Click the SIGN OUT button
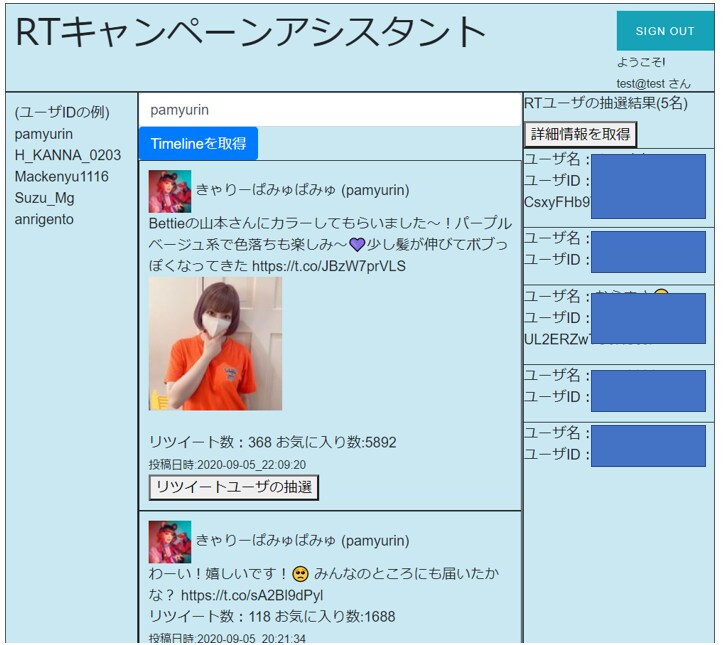 click(x=664, y=31)
